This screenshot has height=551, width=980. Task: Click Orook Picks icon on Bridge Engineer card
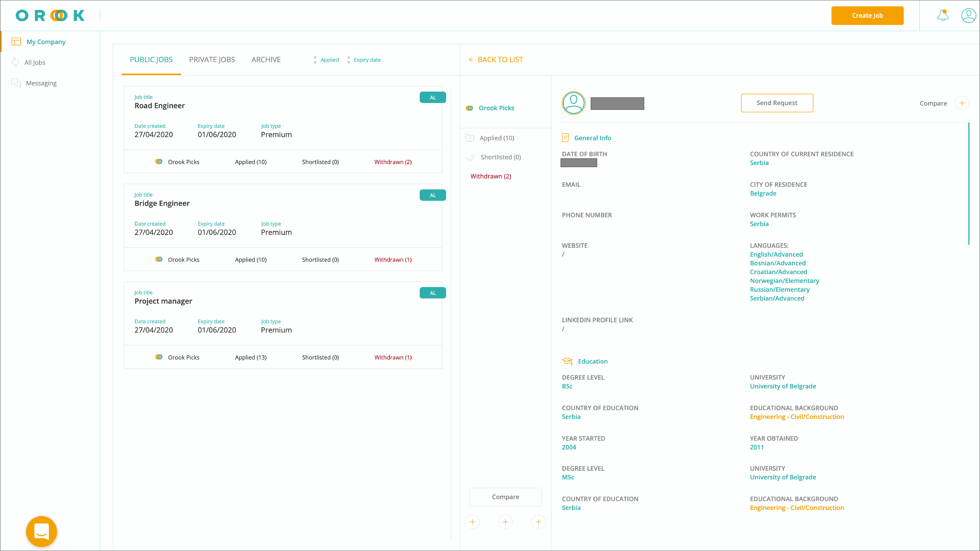[159, 259]
